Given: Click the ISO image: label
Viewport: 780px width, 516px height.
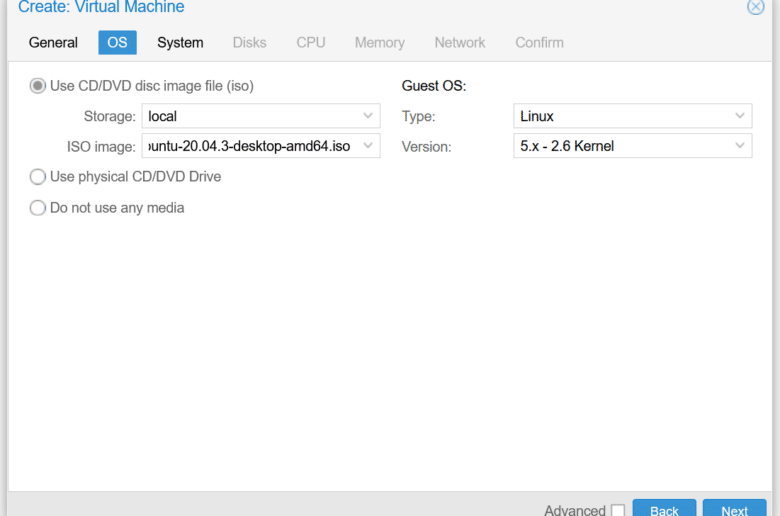Looking at the screenshot, I should tap(101, 147).
